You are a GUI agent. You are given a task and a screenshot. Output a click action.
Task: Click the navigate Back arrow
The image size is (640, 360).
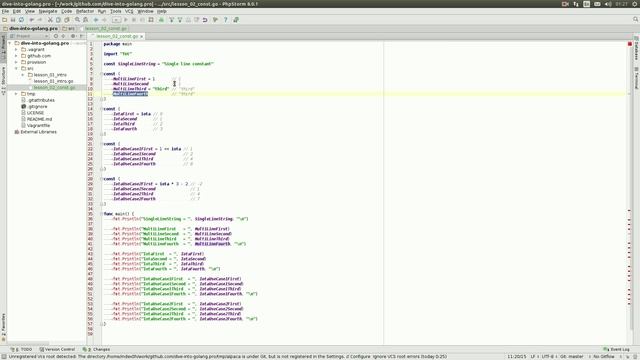tap(96, 20)
